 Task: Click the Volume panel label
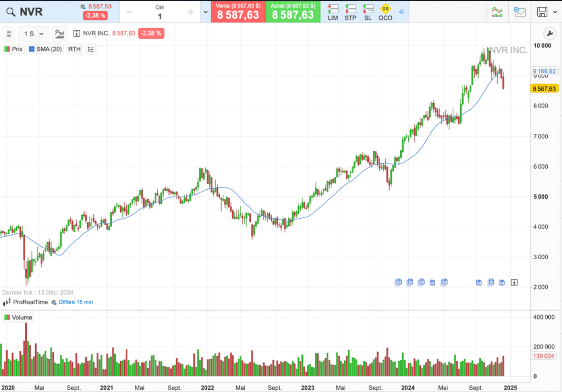(18, 317)
